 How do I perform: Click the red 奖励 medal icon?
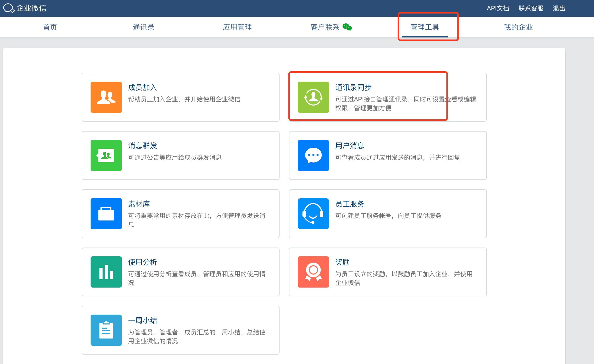click(313, 272)
